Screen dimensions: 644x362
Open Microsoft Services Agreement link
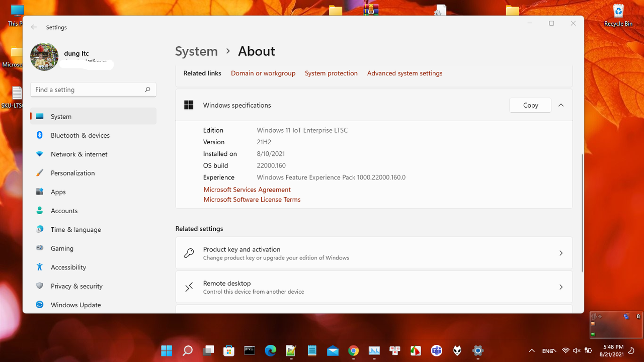point(247,190)
